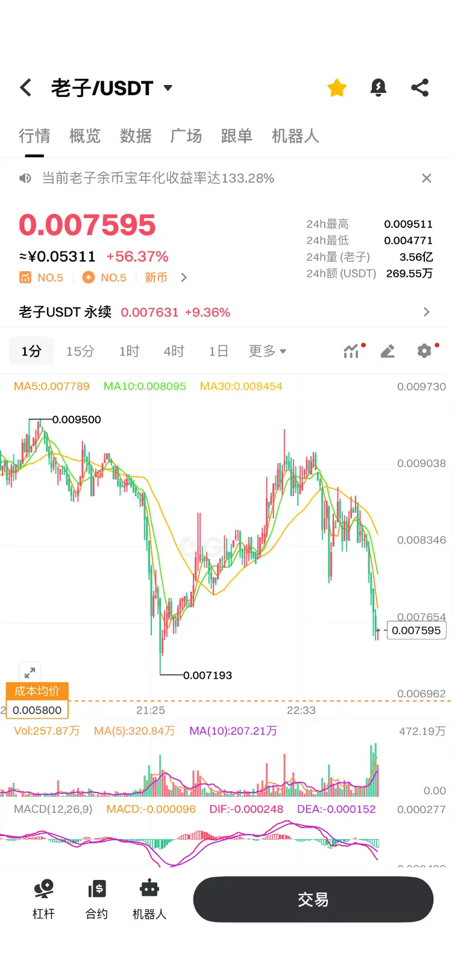Click the 交易 trade button
The height and width of the screenshot is (980, 452).
313,899
